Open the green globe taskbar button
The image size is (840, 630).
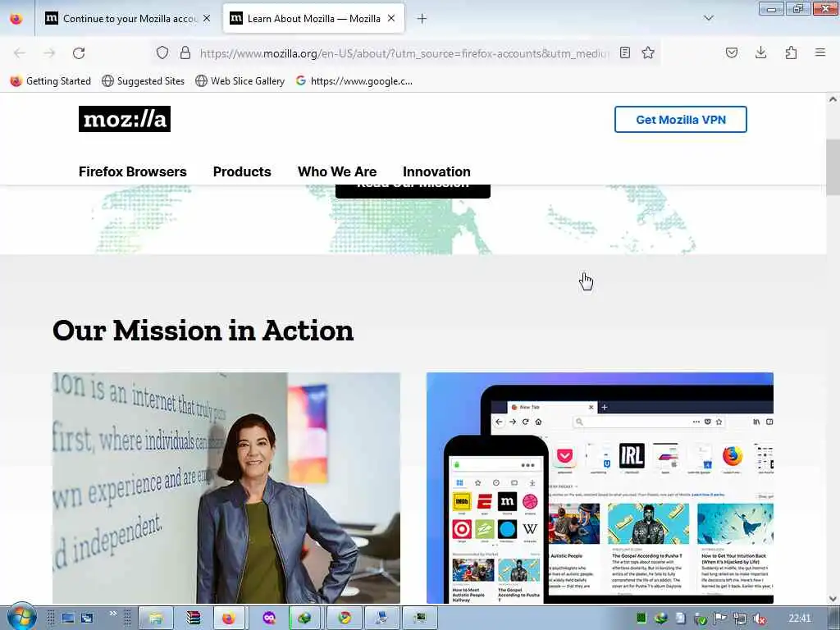coord(305,619)
